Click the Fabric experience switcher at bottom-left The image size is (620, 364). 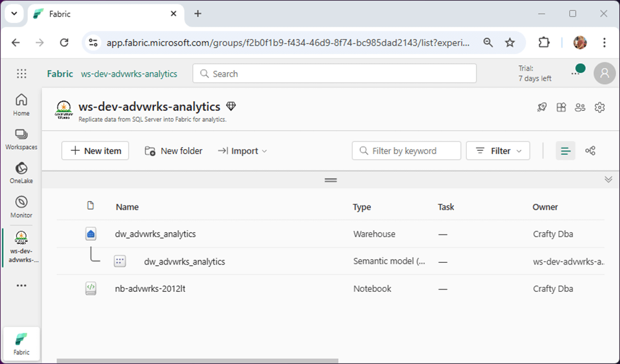click(x=21, y=344)
